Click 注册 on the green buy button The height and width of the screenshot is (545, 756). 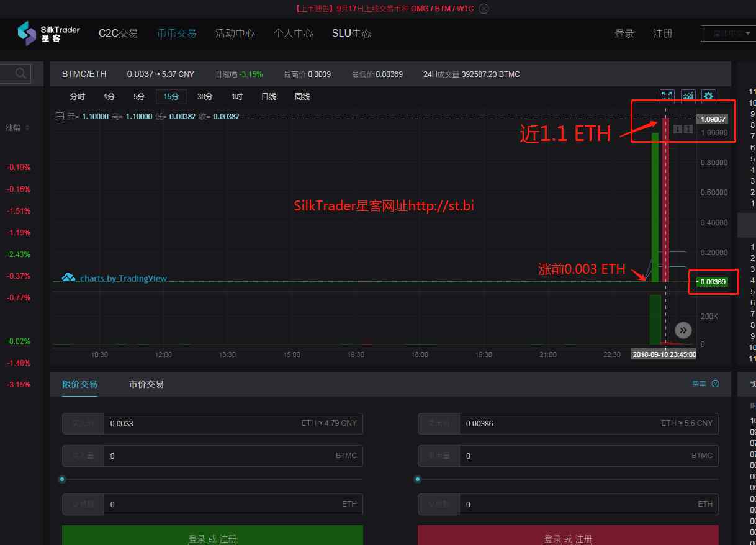[x=228, y=539]
